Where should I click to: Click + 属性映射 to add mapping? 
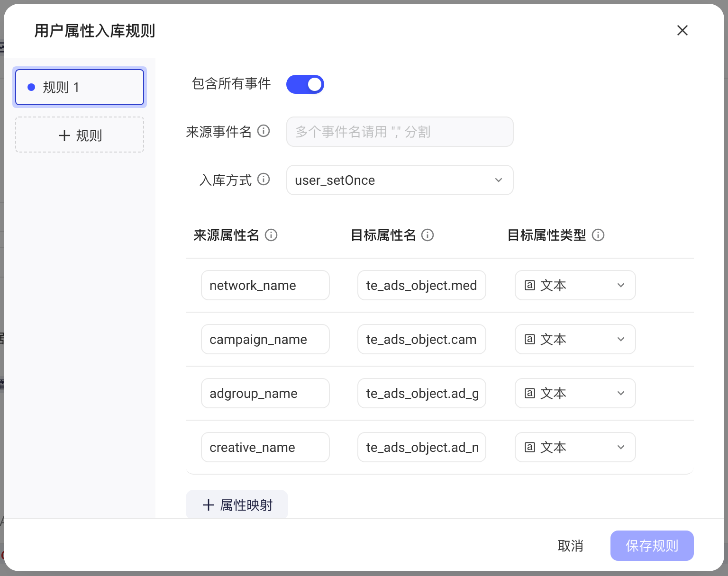click(x=237, y=505)
